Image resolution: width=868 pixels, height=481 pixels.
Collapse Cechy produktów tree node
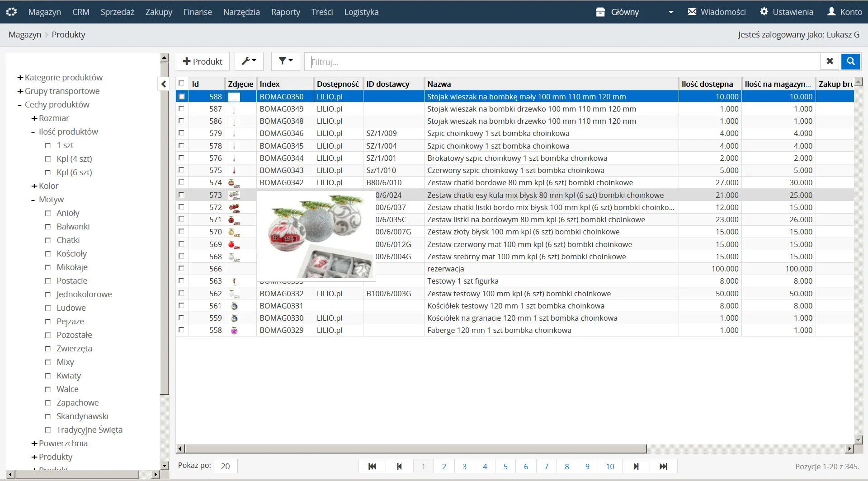[x=20, y=105]
